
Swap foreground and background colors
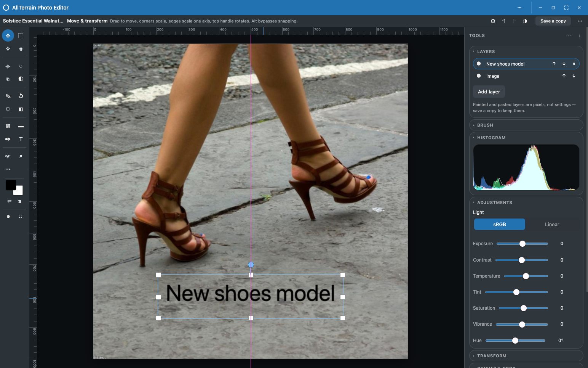pyautogui.click(x=9, y=201)
